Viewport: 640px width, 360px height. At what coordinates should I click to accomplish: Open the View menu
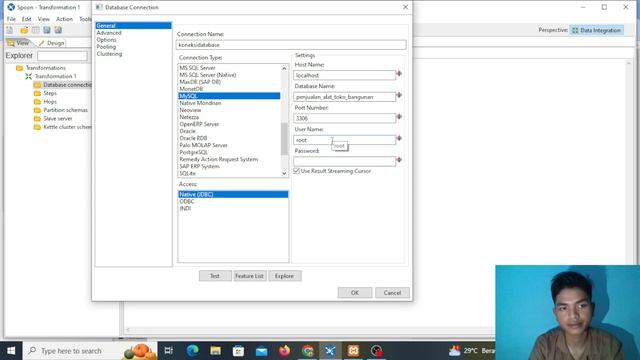44,19
